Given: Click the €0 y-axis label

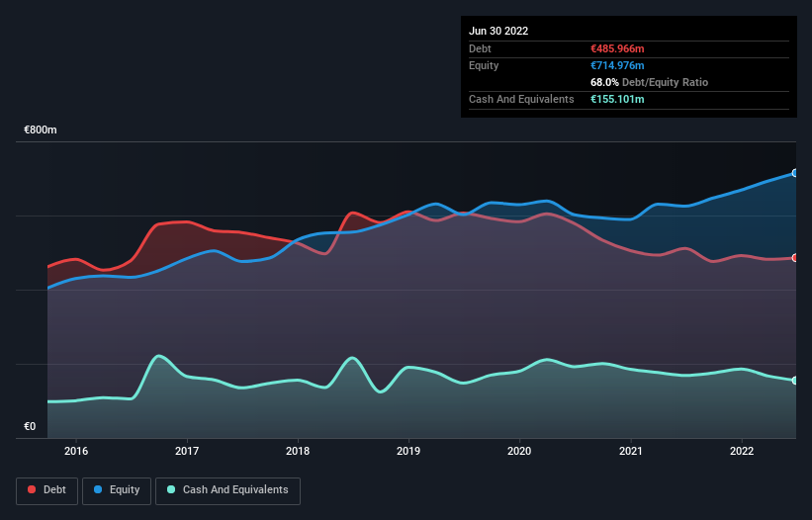Looking at the screenshot, I should tap(30, 426).
